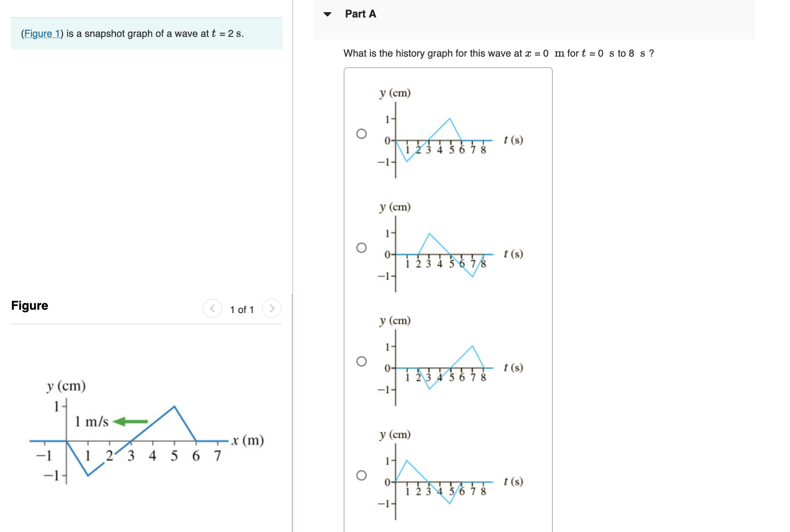Click the next figure navigation arrow
Viewport: 790px width, 532px height.
[272, 309]
